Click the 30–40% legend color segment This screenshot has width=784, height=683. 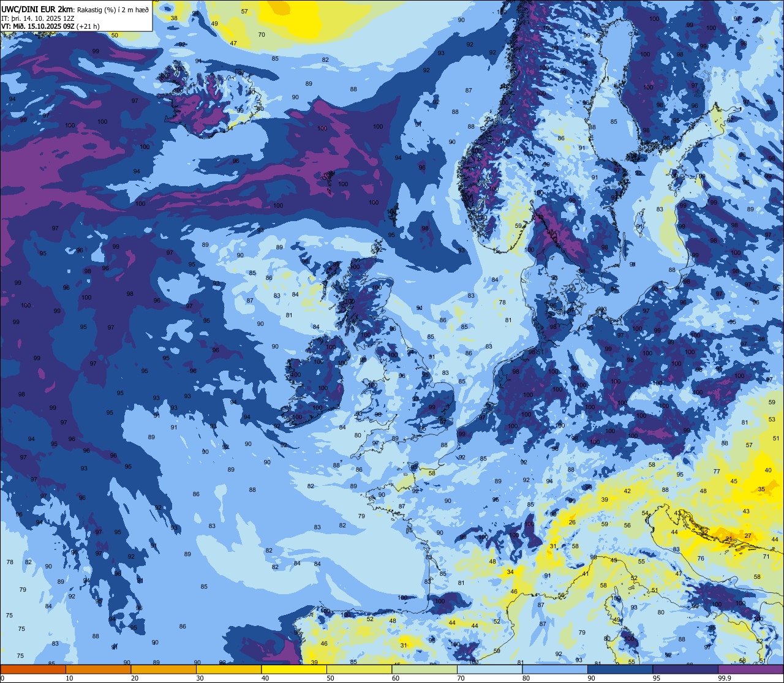(228, 670)
